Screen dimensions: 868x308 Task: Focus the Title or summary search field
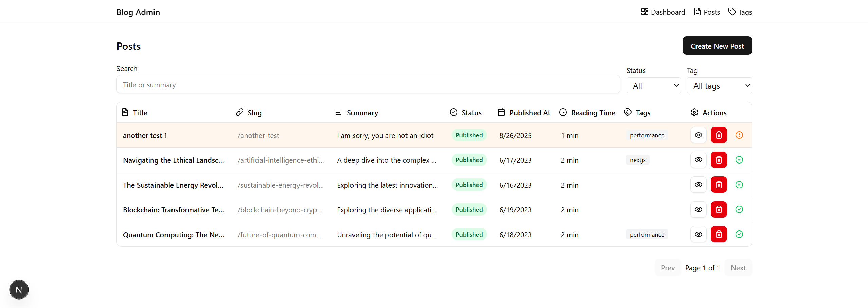coord(368,85)
